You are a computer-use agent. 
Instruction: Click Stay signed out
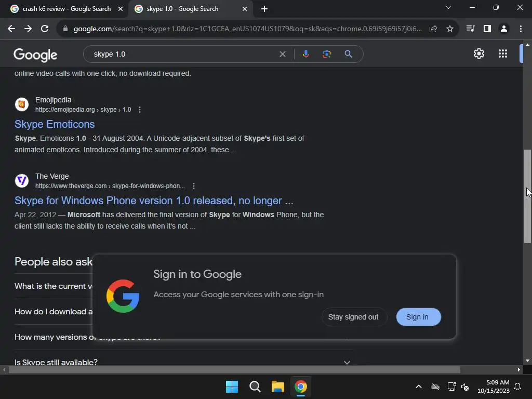[x=353, y=317]
